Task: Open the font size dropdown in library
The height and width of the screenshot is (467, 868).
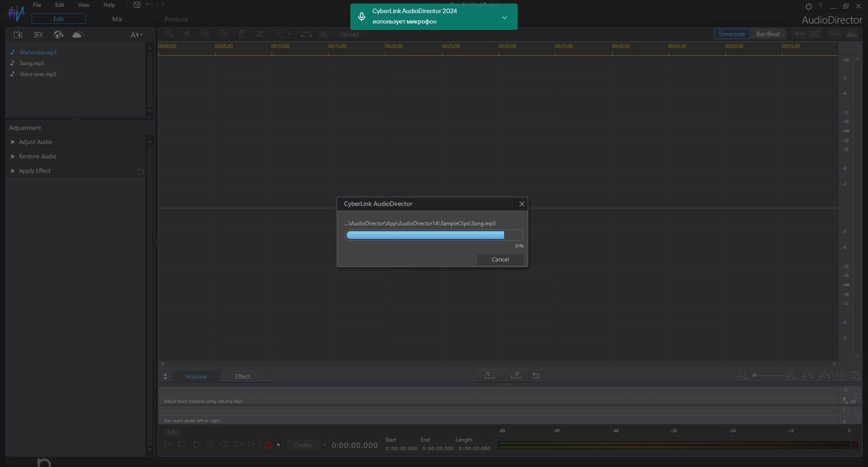Action: coord(137,35)
